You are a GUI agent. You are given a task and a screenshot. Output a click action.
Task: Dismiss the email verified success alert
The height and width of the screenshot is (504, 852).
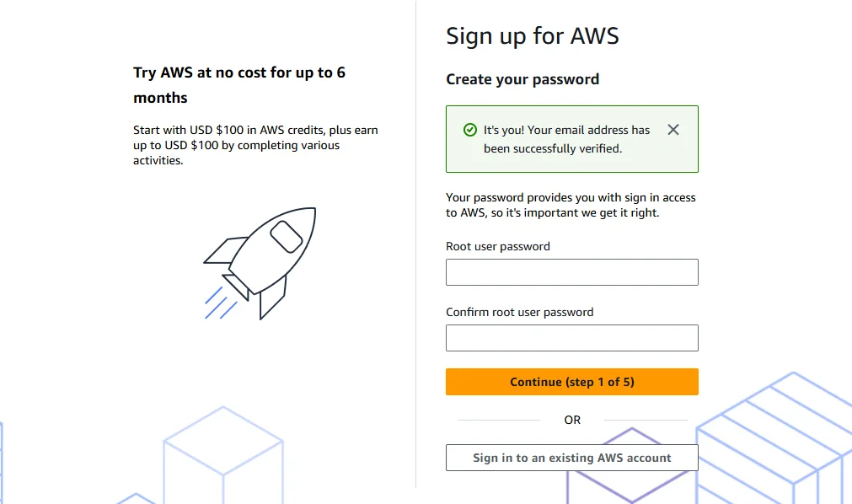pos(672,130)
